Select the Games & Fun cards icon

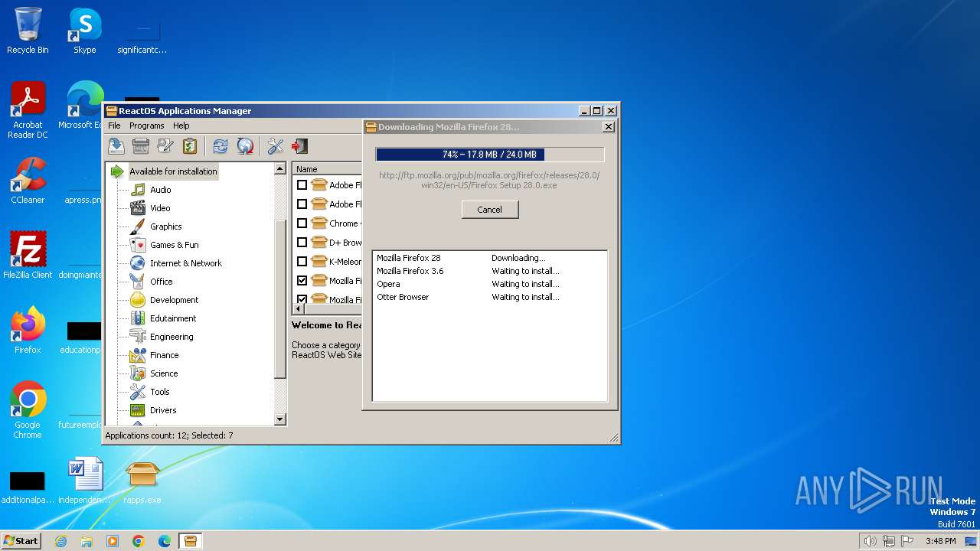pyautogui.click(x=138, y=245)
